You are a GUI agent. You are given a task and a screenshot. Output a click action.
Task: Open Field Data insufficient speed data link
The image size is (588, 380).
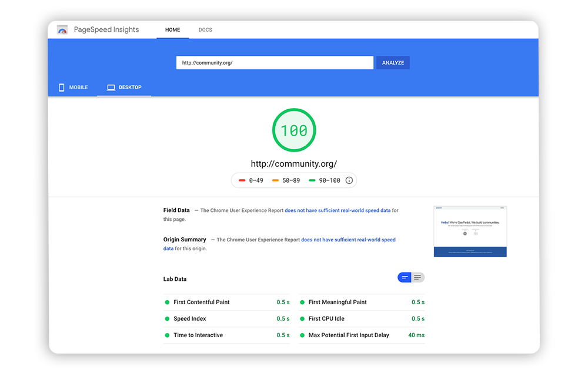[x=338, y=210]
